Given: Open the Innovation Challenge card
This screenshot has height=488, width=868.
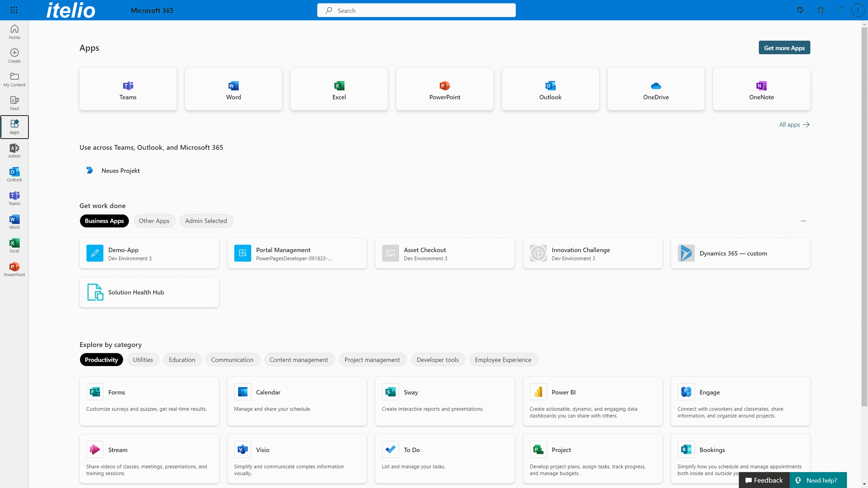Looking at the screenshot, I should (x=593, y=253).
